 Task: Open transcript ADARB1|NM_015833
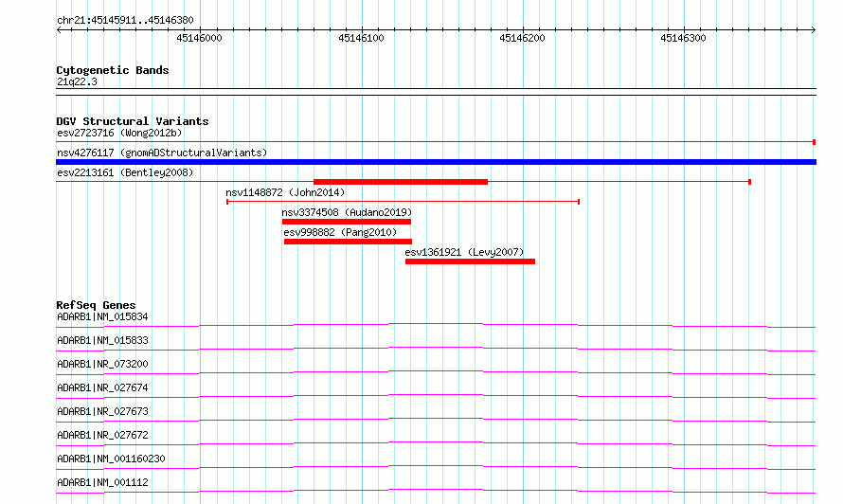click(x=102, y=340)
